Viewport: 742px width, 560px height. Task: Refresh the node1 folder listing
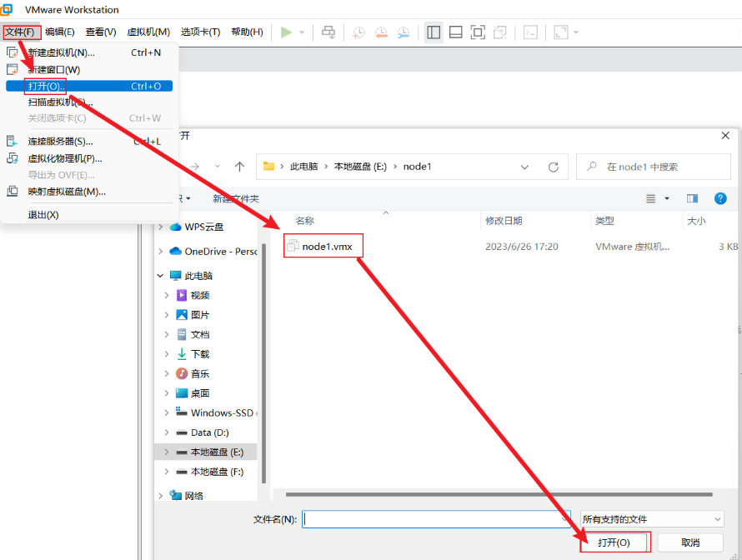554,167
